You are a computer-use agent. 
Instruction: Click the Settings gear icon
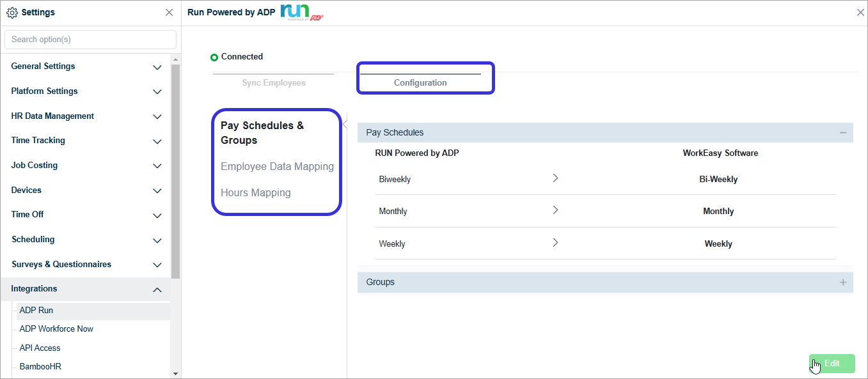click(x=12, y=12)
